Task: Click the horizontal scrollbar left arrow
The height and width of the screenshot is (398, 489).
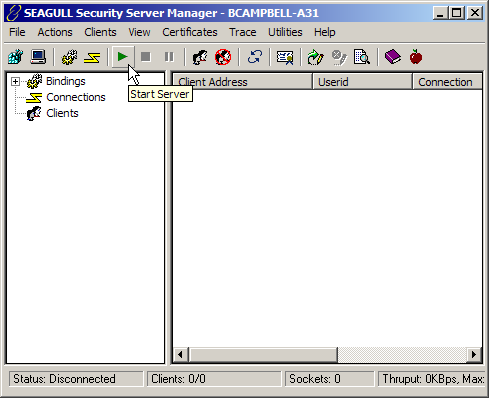Action: coord(180,354)
